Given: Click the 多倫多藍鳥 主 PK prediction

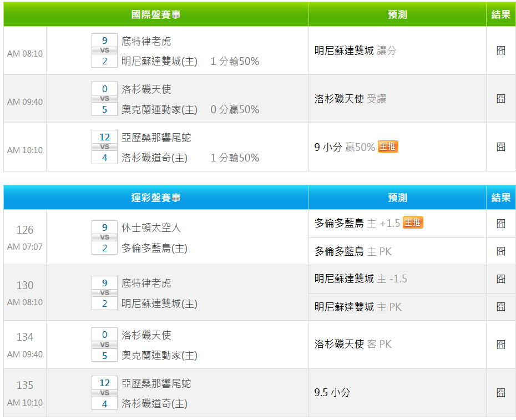Looking at the screenshot, I should tap(353, 251).
